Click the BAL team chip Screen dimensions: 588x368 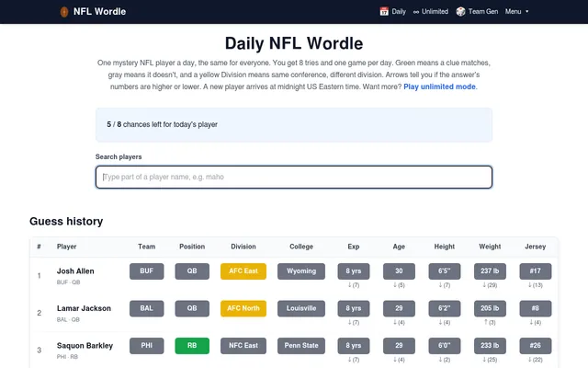tap(147, 308)
